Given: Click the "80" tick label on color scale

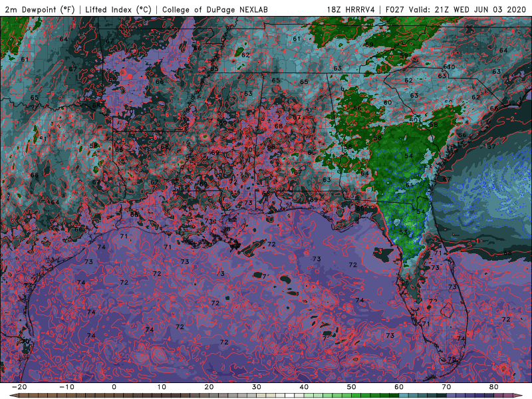Looking at the screenshot, I should point(494,387).
